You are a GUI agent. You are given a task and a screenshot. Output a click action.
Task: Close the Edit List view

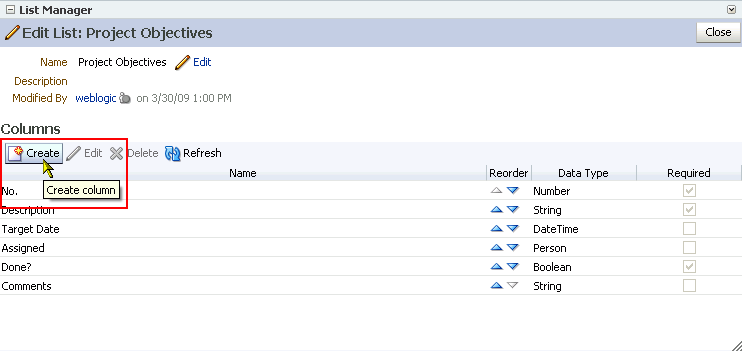click(718, 32)
